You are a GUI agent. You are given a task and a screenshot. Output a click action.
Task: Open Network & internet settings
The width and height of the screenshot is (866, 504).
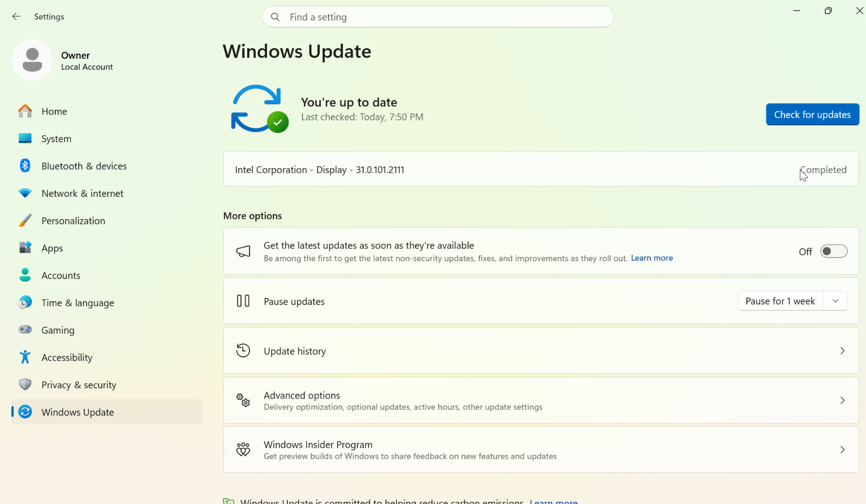(x=107, y=194)
